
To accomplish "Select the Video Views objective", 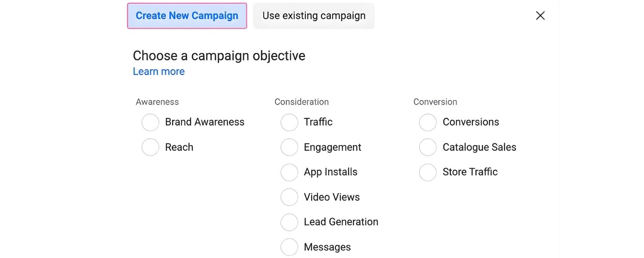I will click(289, 197).
